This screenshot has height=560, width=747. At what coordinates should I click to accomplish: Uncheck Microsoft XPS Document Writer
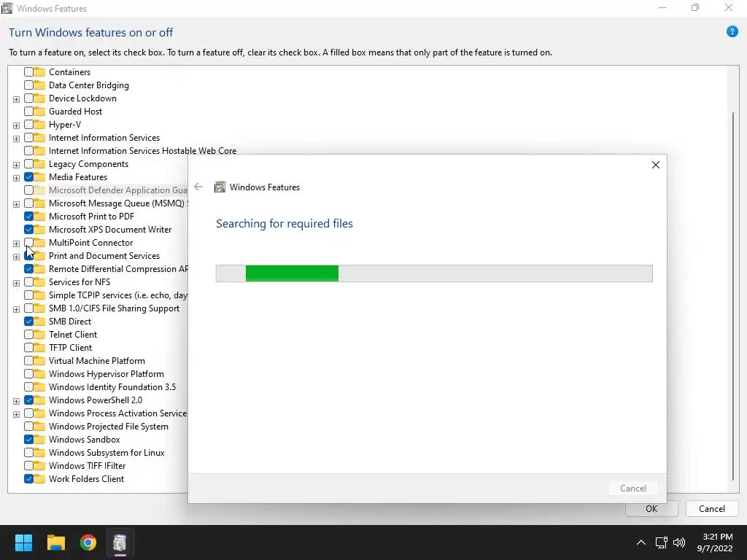click(28, 230)
